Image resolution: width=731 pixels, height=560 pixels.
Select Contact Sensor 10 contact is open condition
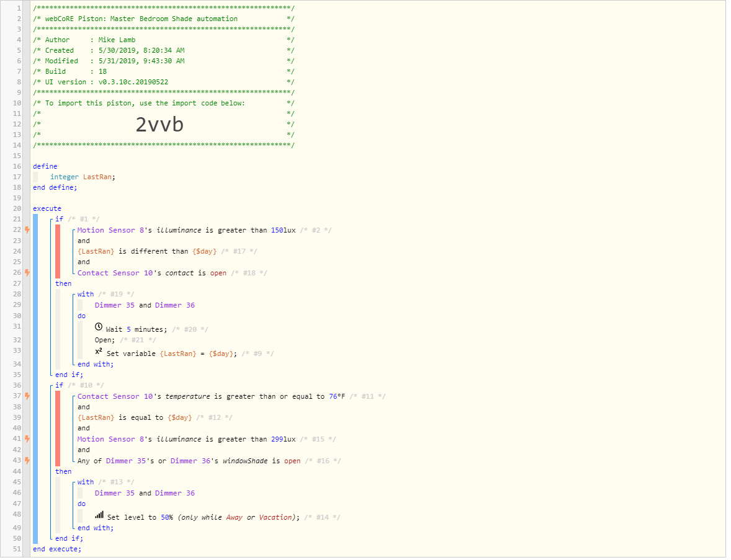[152, 274]
